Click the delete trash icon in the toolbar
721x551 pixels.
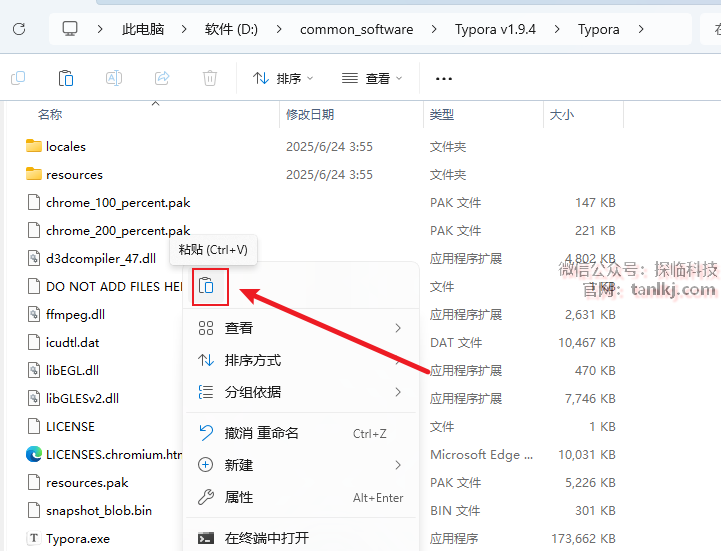tap(209, 78)
